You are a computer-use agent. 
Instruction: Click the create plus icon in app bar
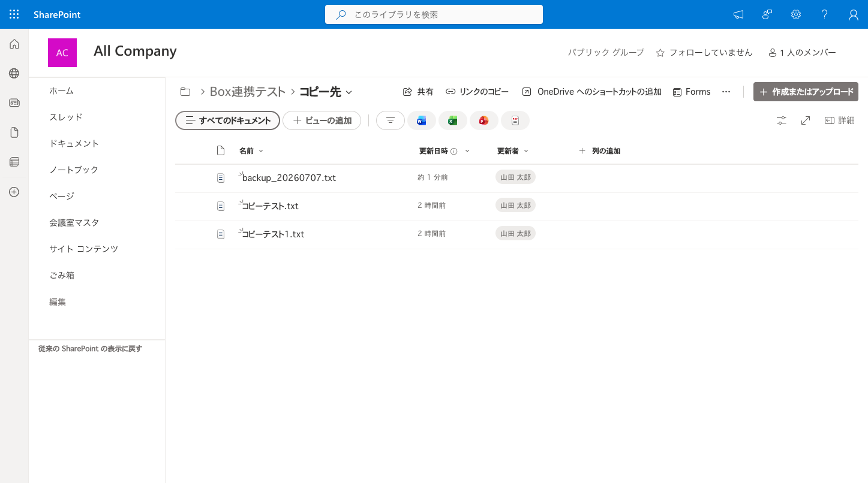click(14, 192)
